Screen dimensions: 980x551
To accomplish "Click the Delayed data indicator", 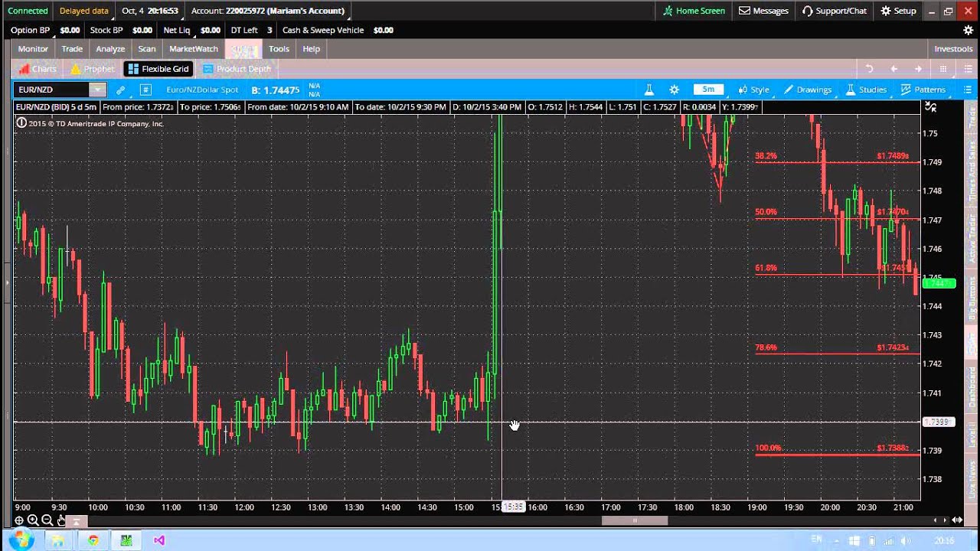I will tap(84, 11).
